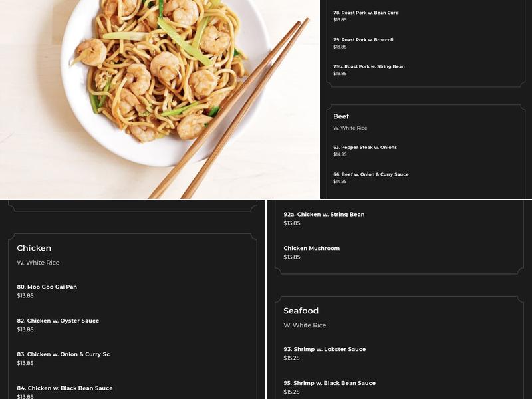Select 79. Roast Pork w. Broccoli
This screenshot has height=399, width=532.
363,40
